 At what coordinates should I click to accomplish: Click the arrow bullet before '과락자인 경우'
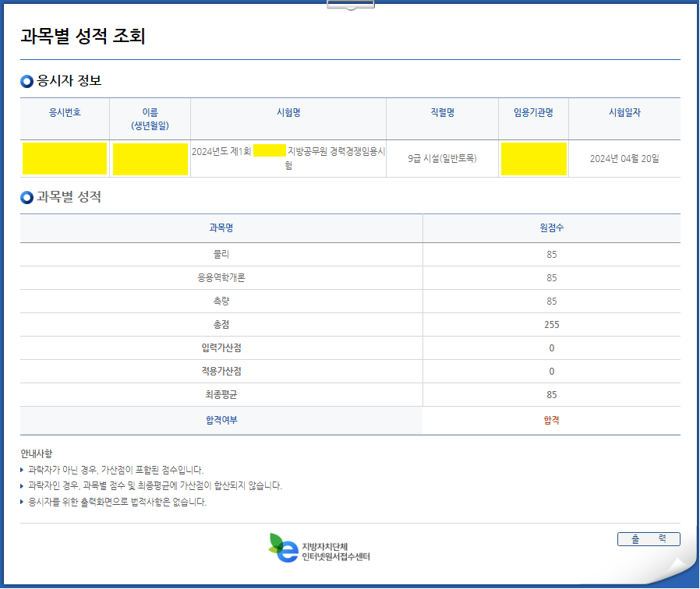pyautogui.click(x=22, y=486)
